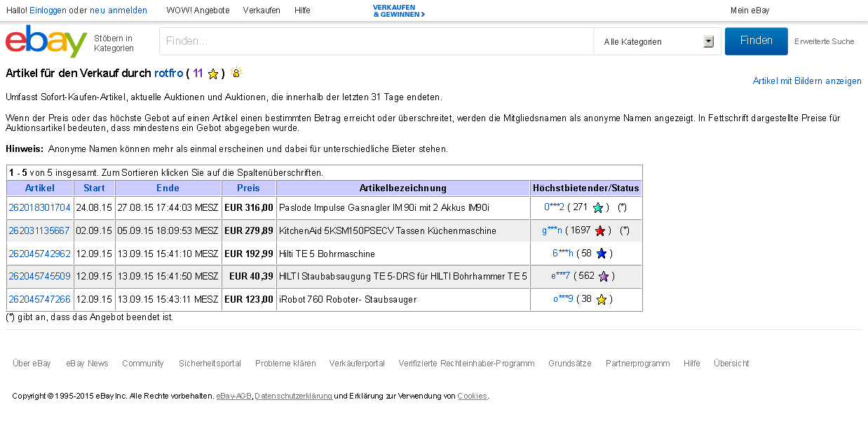The image size is (868, 435).
Task: Click the price EUR 123,00
Action: point(249,300)
